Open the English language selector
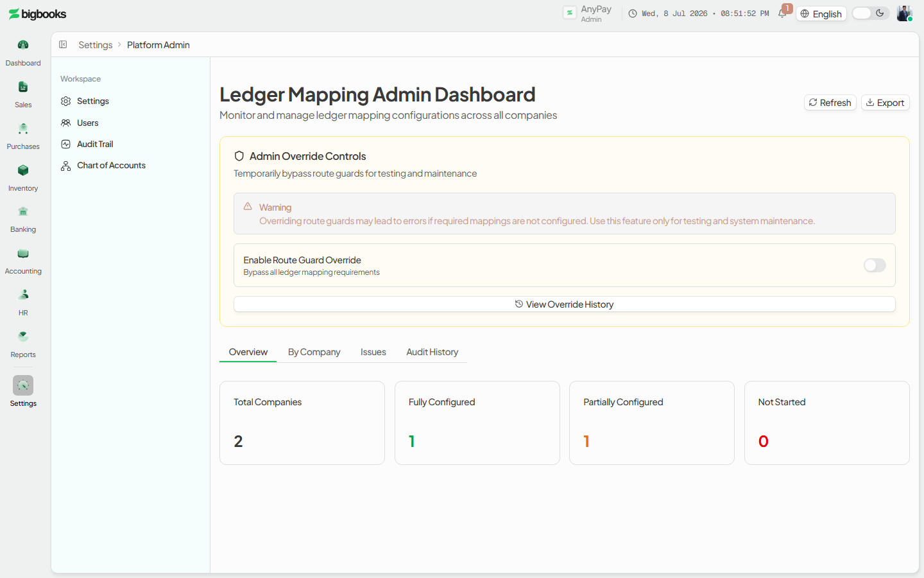Image resolution: width=924 pixels, height=578 pixels. click(x=821, y=13)
